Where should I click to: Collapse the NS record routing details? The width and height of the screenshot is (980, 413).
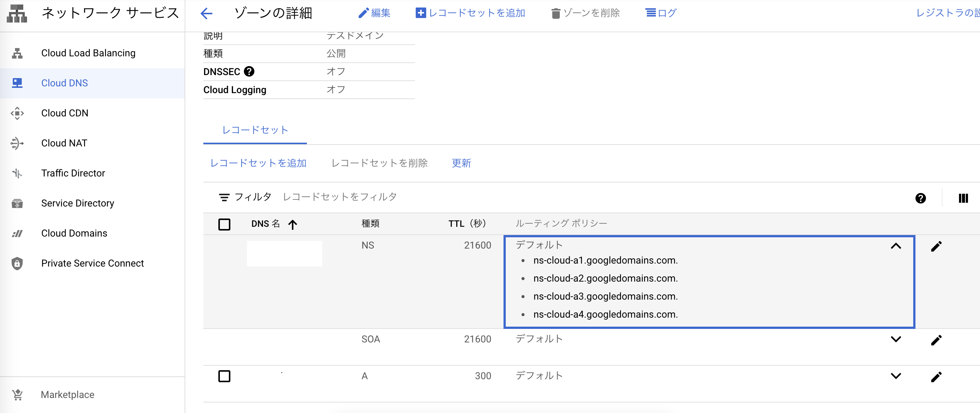tap(896, 246)
